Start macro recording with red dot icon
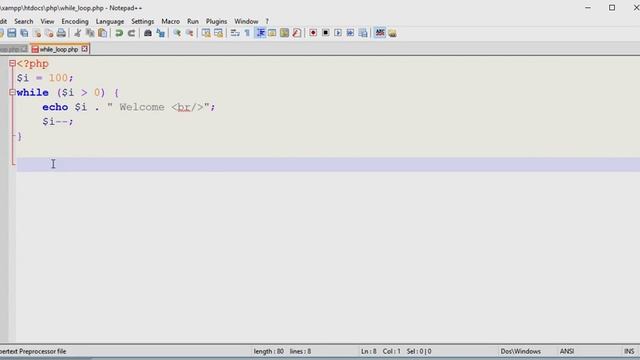The height and width of the screenshot is (360, 640). click(x=313, y=33)
